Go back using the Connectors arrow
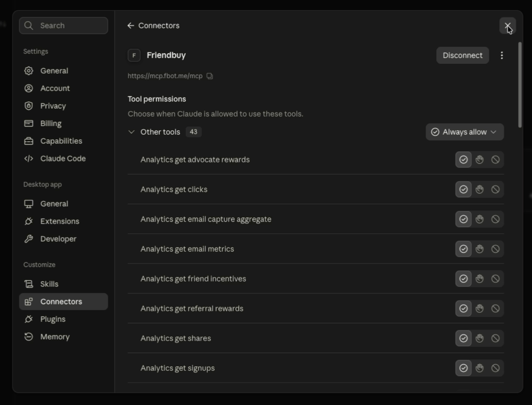 (x=131, y=26)
